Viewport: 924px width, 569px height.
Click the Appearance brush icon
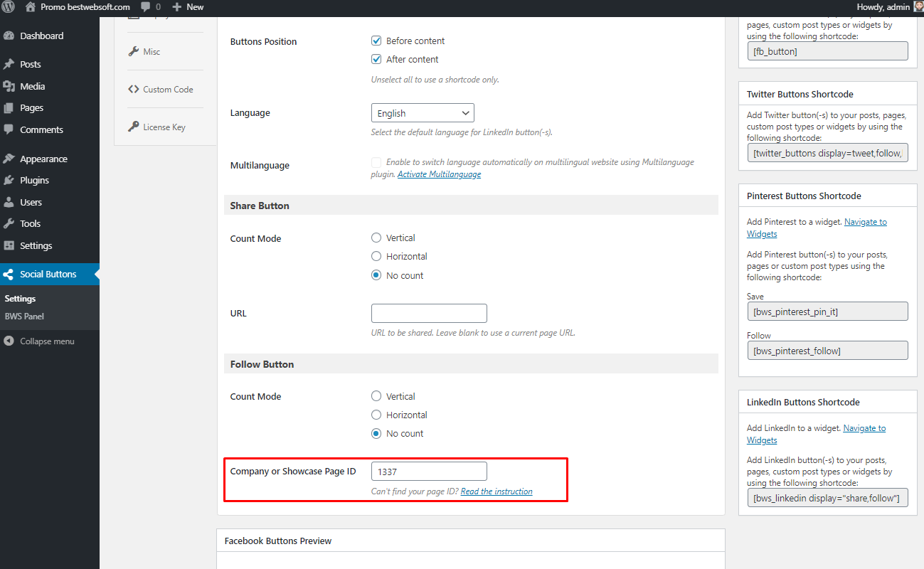tap(9, 159)
